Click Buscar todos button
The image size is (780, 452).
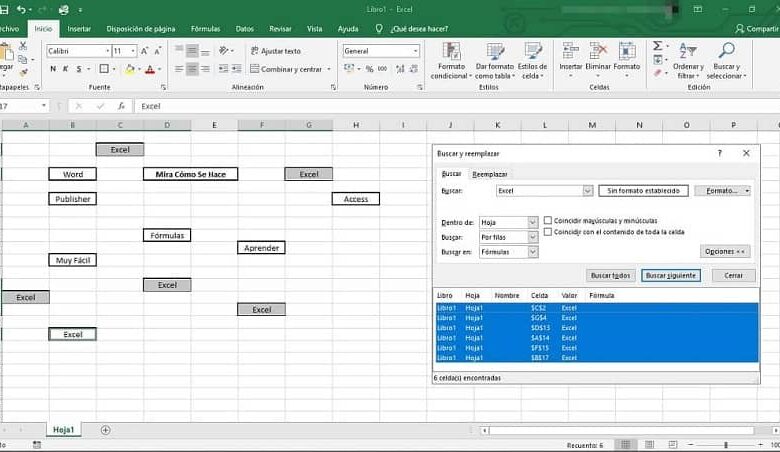(x=610, y=275)
